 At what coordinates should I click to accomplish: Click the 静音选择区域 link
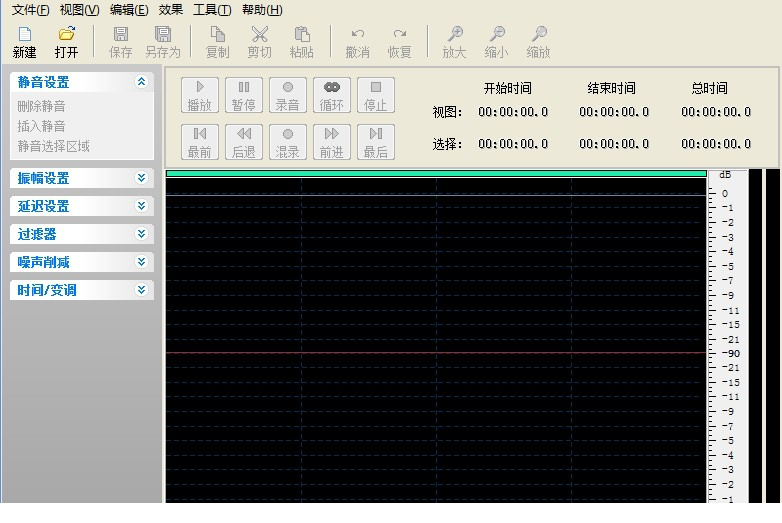point(53,146)
